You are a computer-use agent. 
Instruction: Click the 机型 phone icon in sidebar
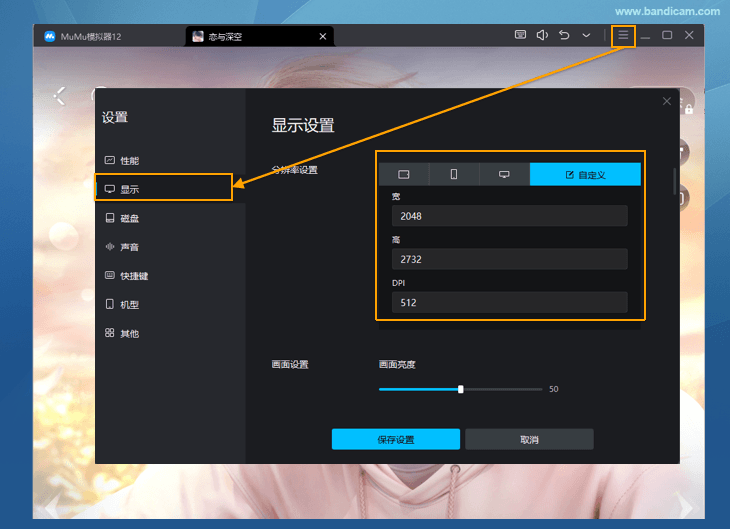coord(110,304)
